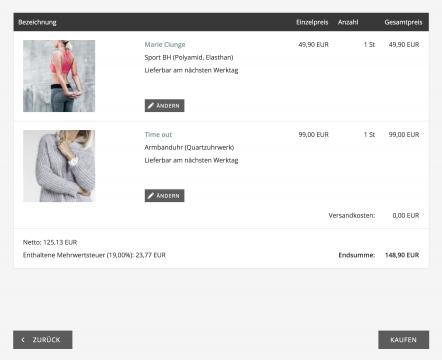The height and width of the screenshot is (360, 442).
Task: Click the Anzahl column header
Action: 348,22
